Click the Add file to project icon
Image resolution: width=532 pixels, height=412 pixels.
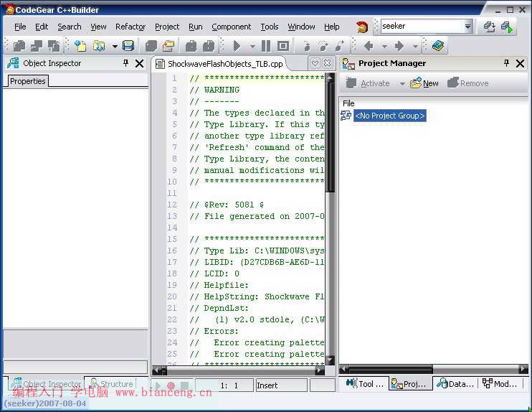tap(191, 46)
